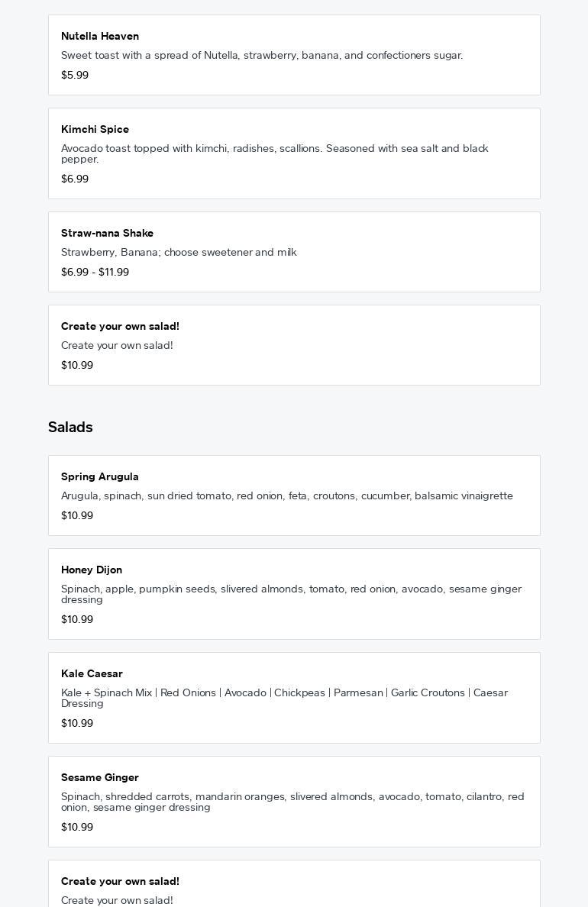The image size is (588, 907).
Task: Click the $5.99 price under Nutella Heaven
Action: click(x=75, y=75)
